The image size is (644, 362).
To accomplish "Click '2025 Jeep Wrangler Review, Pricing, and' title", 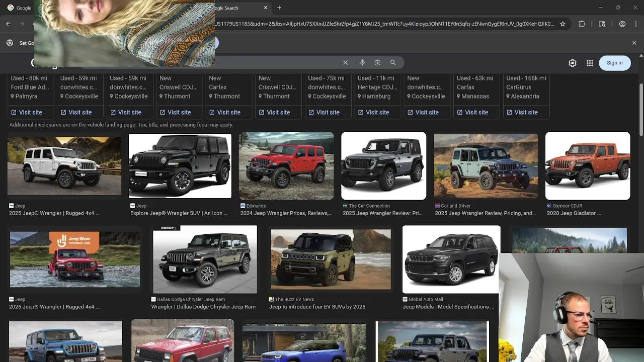I will (485, 213).
